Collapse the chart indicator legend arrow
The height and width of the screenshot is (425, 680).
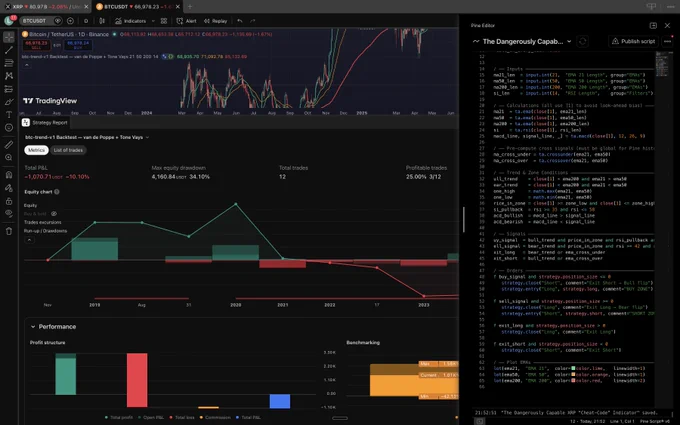pyautogui.click(x=26, y=65)
